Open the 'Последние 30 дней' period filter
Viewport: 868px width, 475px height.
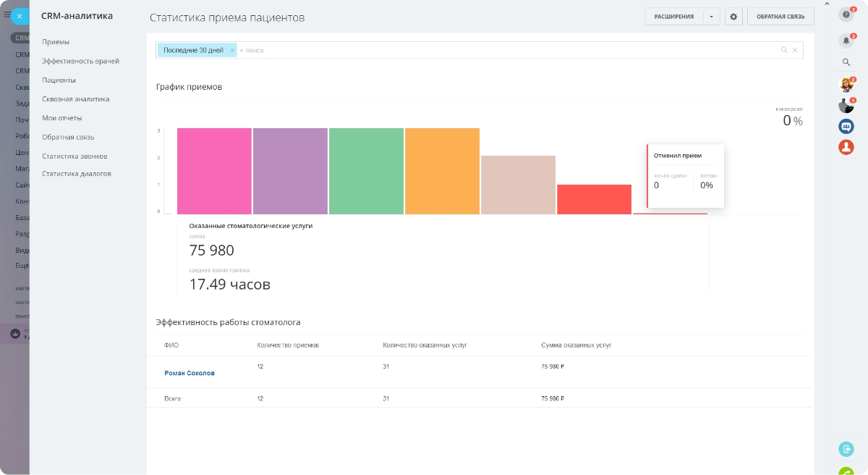(193, 50)
